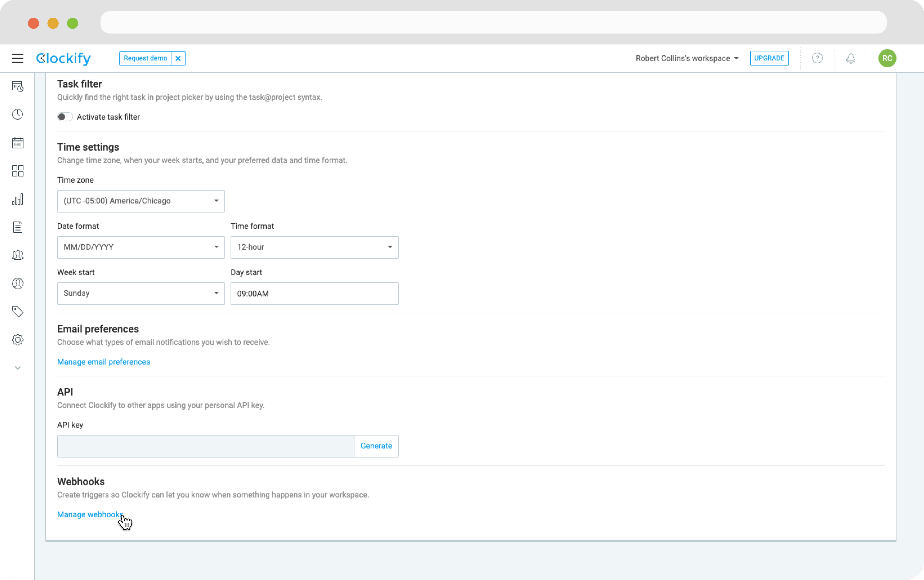Open the Date format dropdown
Viewport: 924px width, 580px height.
[141, 247]
